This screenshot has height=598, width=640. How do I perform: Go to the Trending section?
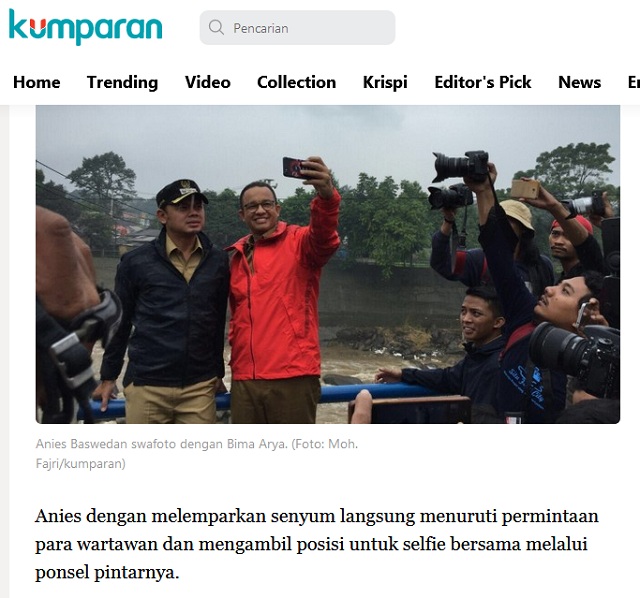click(x=122, y=82)
